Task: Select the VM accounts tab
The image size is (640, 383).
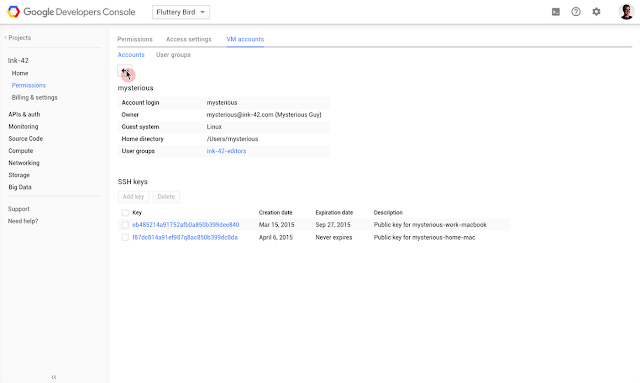Action: 245,39
